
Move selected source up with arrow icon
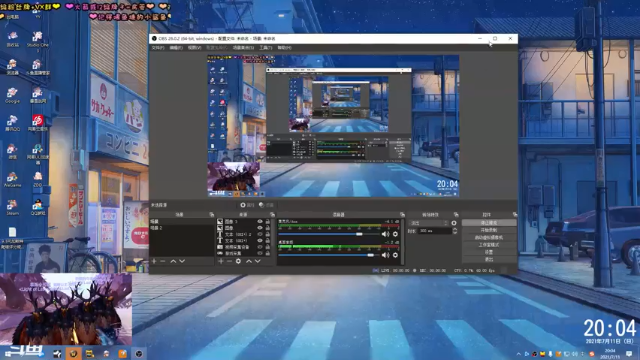pos(249,261)
